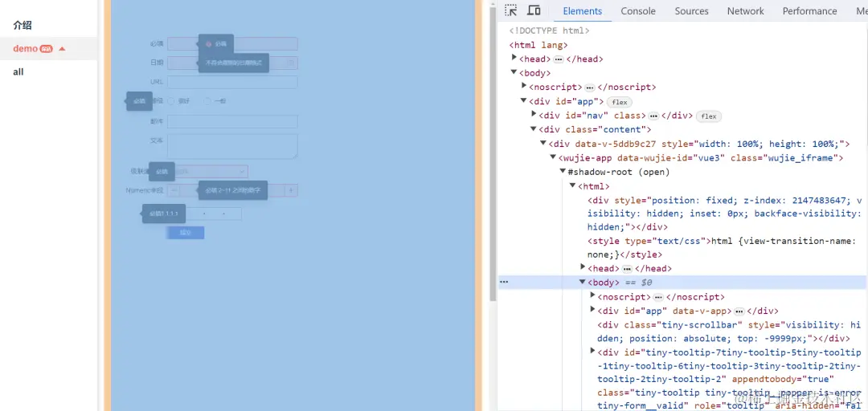The image size is (868, 411).
Task: Select the first radio button option
Action: click(x=170, y=101)
